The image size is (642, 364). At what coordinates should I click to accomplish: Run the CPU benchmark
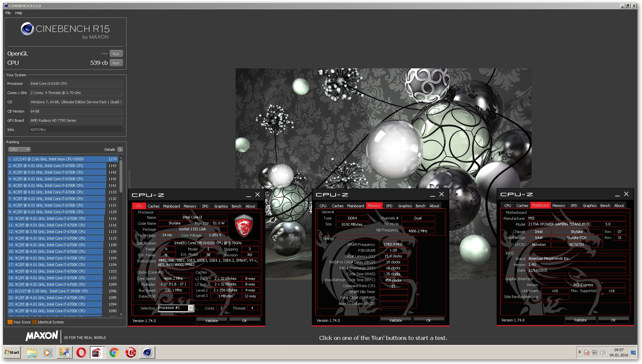pyautogui.click(x=116, y=63)
